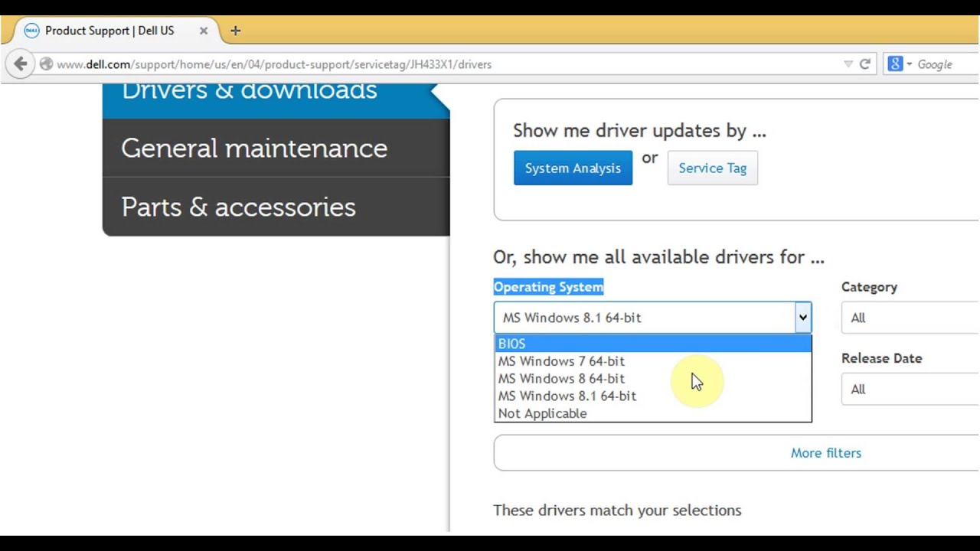
Task: Click the Operating System label
Action: coord(548,287)
